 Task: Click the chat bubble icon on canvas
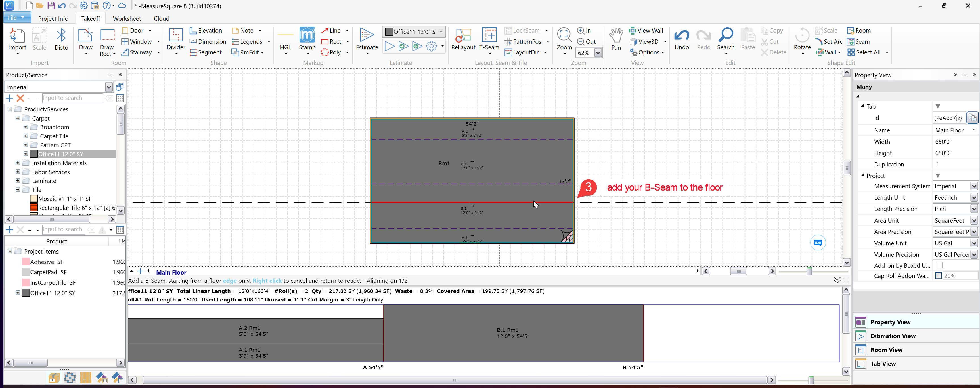point(818,242)
